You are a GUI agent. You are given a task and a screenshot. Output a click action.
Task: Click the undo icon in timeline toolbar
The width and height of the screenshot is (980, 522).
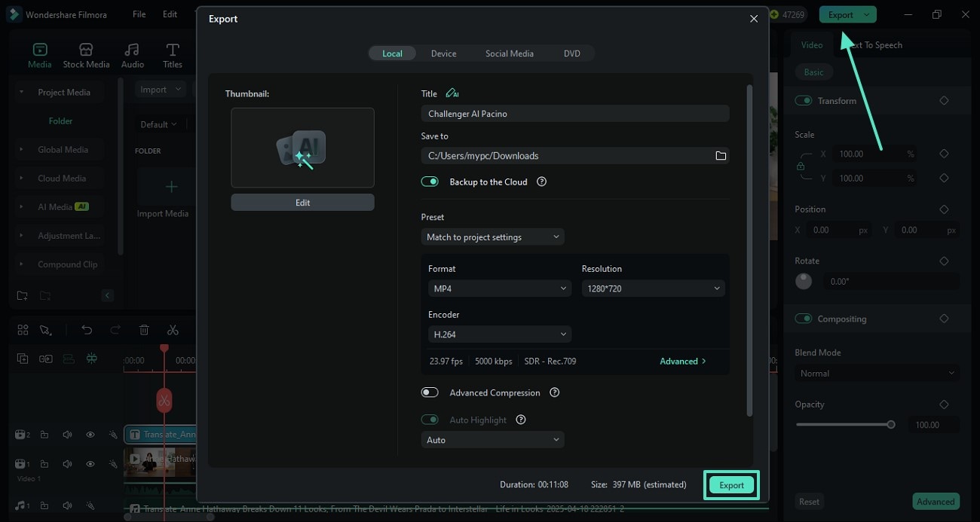[x=87, y=330]
